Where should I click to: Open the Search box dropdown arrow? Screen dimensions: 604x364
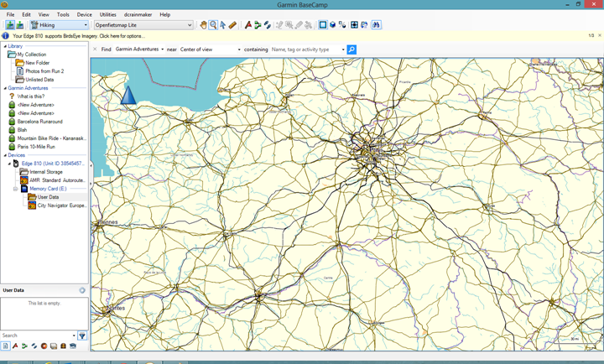coord(74,335)
